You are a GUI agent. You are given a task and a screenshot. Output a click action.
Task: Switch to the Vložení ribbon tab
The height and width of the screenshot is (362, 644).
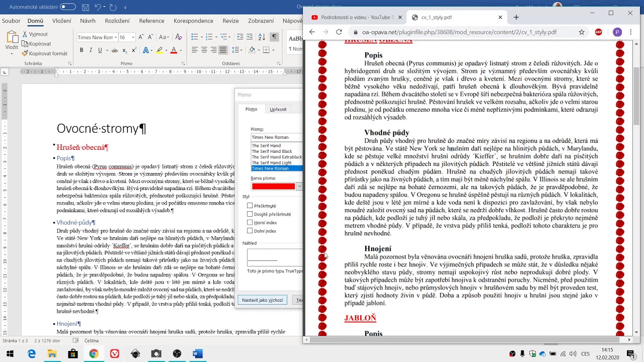point(62,21)
